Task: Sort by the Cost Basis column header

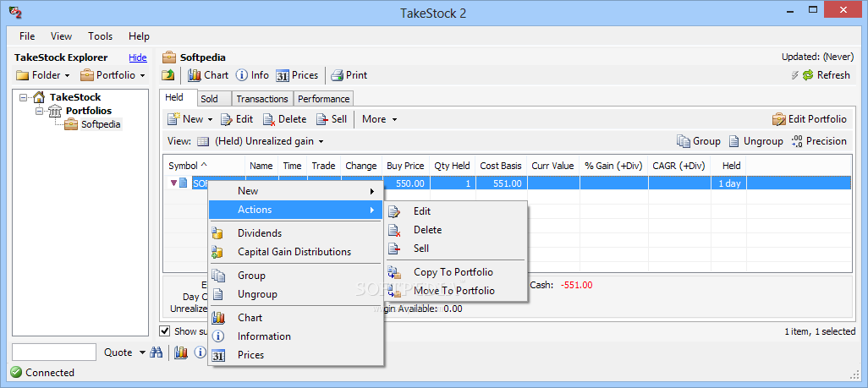Action: pos(501,166)
